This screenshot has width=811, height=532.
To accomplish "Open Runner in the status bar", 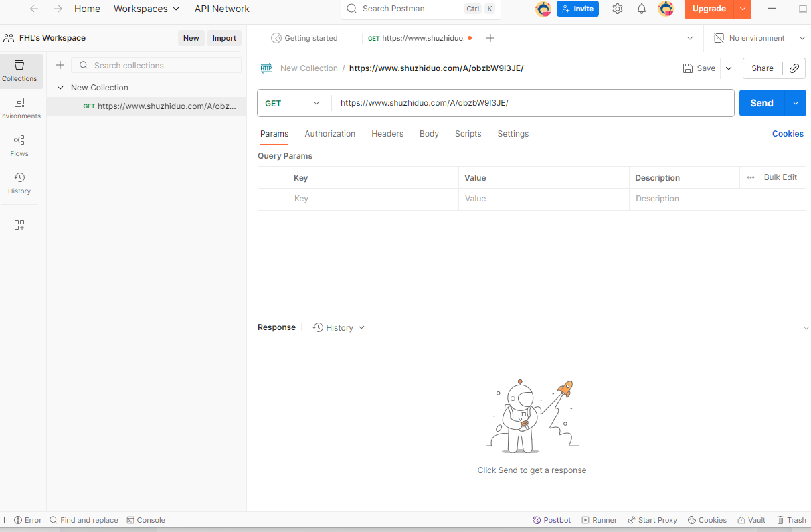I will [x=600, y=520].
